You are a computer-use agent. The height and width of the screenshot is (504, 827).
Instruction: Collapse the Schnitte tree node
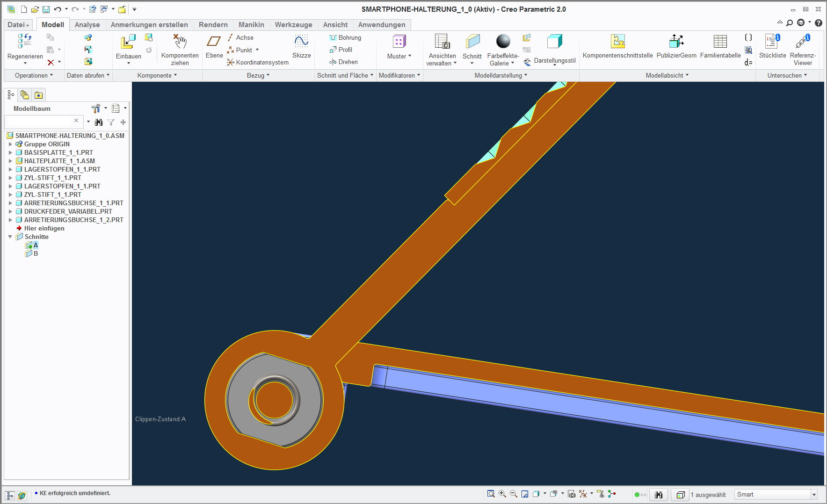point(10,237)
